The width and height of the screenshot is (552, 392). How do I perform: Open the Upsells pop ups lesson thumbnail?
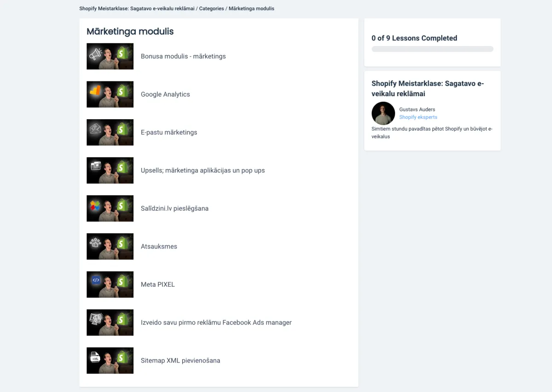(110, 170)
